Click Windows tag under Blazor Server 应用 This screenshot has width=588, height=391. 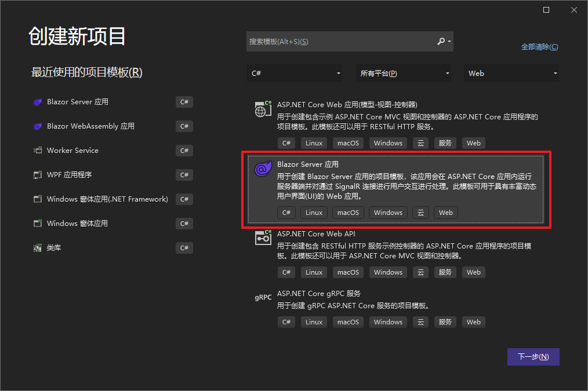388,213
